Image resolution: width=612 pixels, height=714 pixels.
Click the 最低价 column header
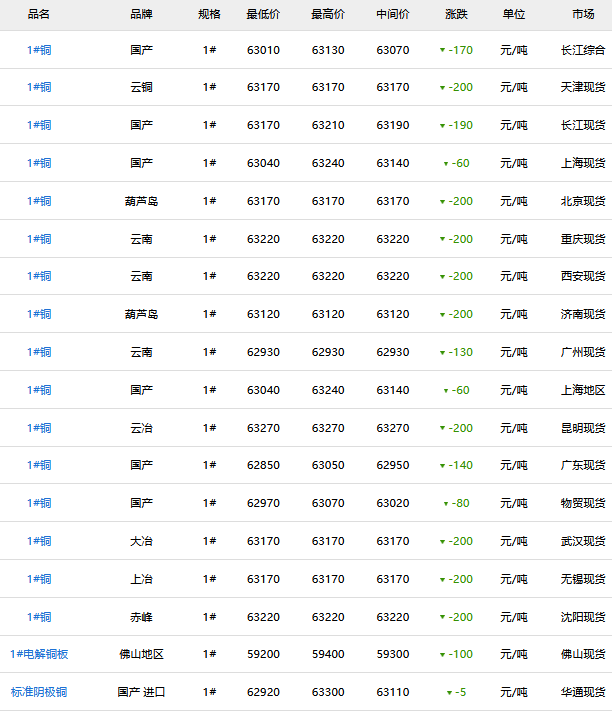coord(263,15)
